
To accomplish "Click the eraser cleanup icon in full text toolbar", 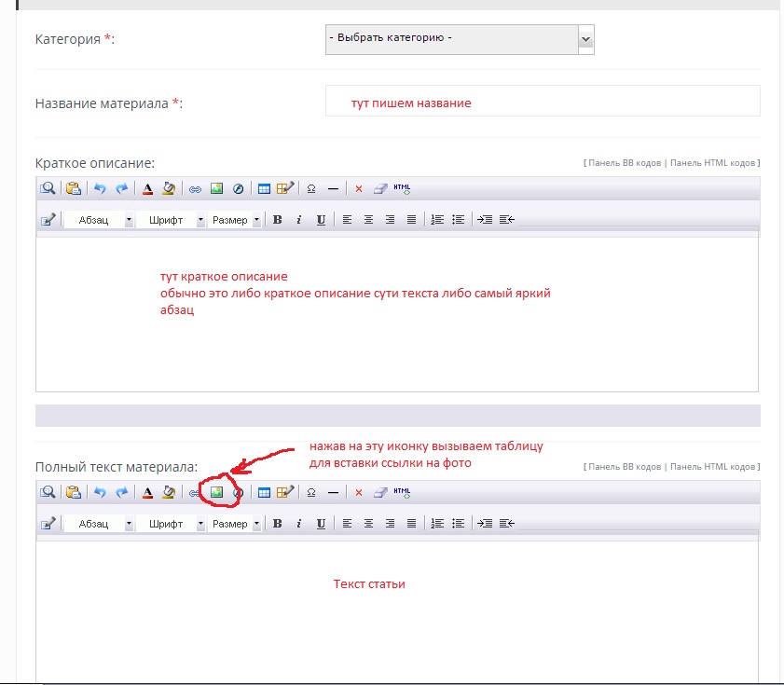I will click(x=380, y=492).
